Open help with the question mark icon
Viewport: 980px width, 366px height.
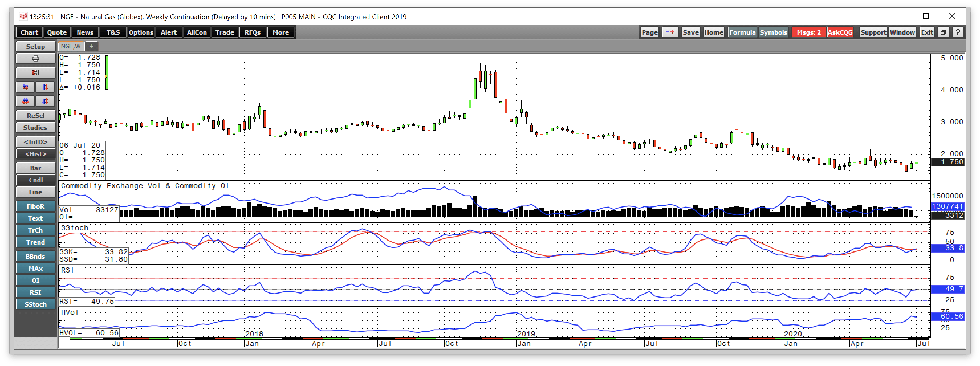(958, 32)
